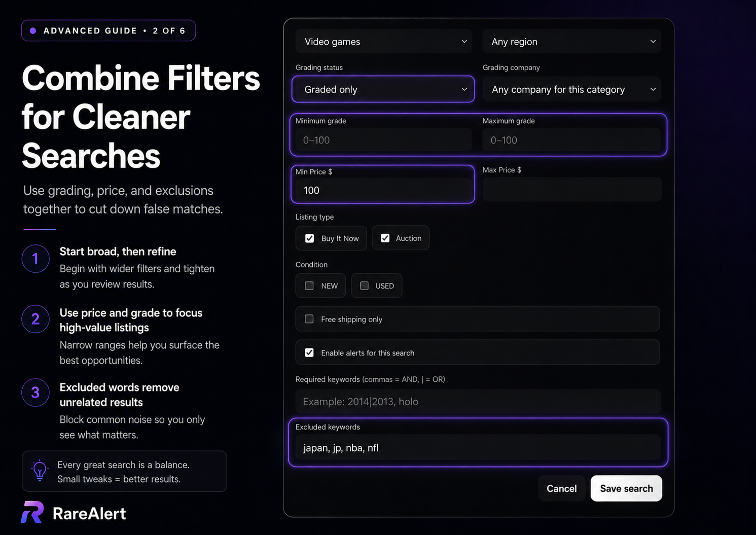Uncheck the Buy It Now checkbox
Image resolution: width=756 pixels, height=535 pixels.
[309, 238]
